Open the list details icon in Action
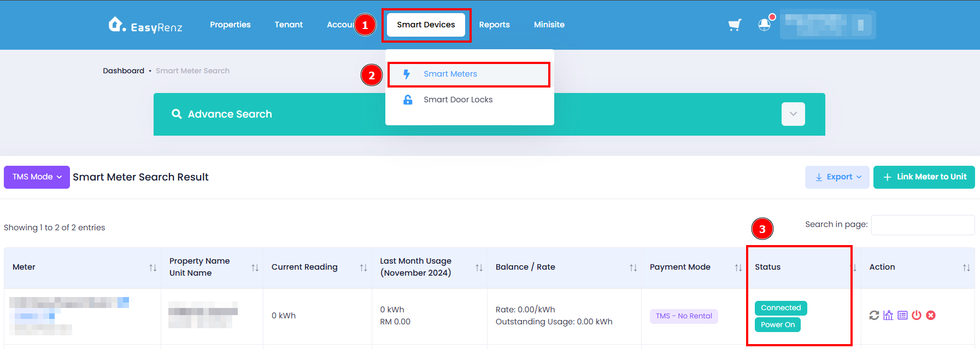Viewport: 980px width, 349px height. tap(902, 315)
